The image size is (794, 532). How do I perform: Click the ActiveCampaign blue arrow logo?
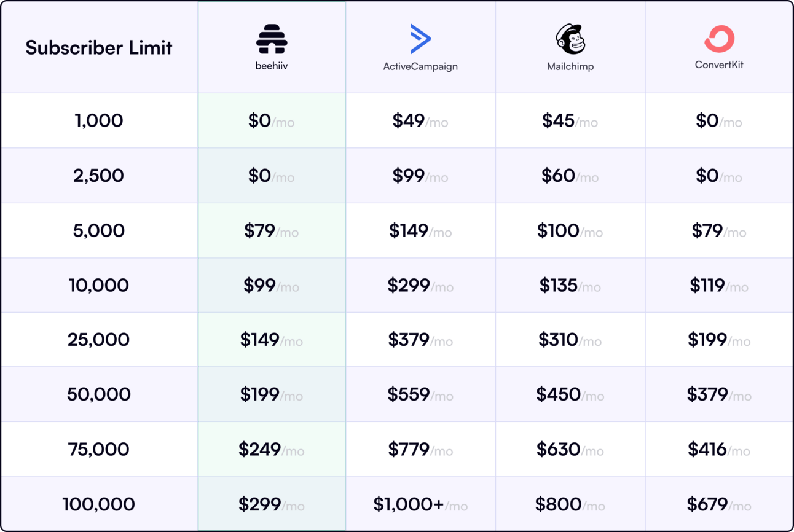click(420, 39)
